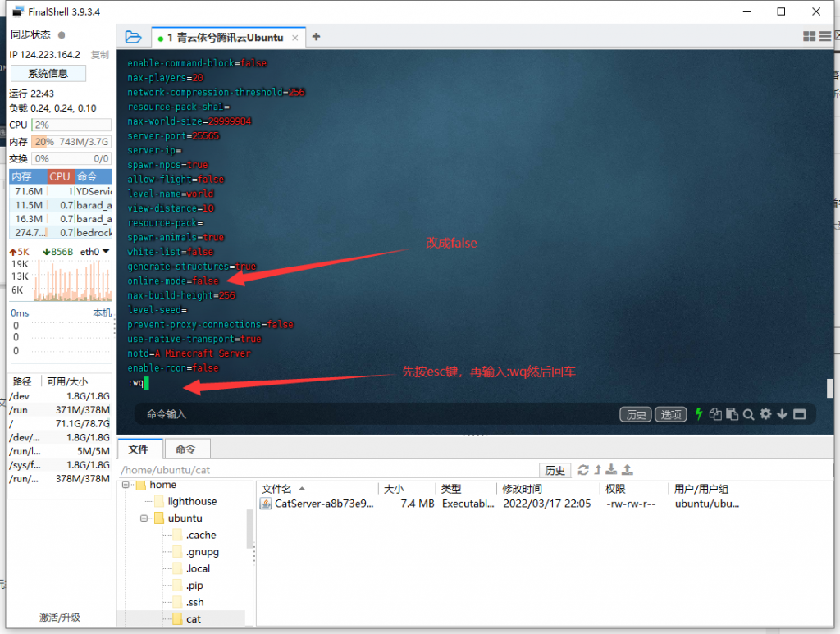
Task: Sort processes by CPU column
Action: point(60,176)
